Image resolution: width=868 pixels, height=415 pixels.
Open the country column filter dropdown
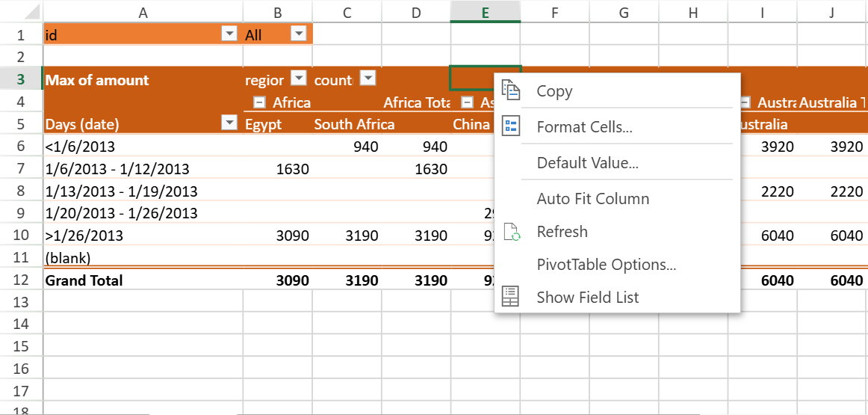(x=368, y=79)
